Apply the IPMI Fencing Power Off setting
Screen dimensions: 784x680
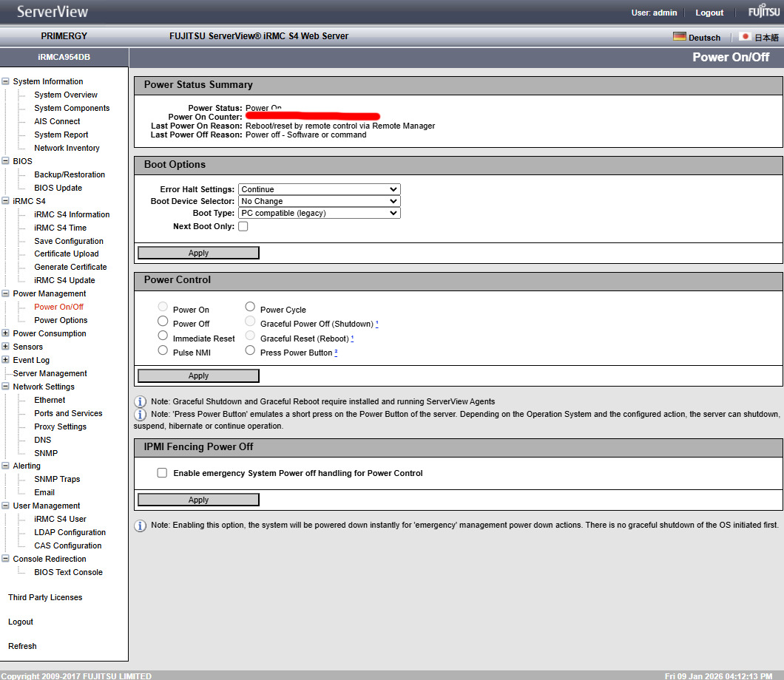198,500
